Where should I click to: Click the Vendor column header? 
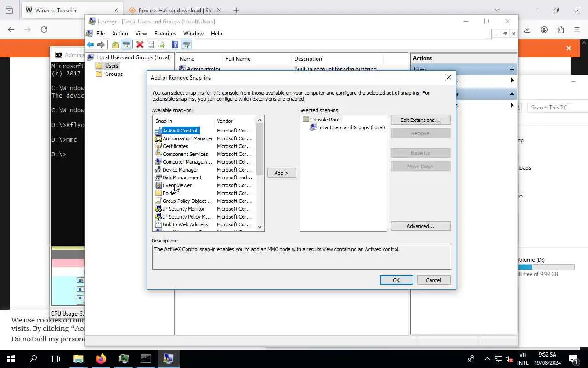tap(235, 121)
